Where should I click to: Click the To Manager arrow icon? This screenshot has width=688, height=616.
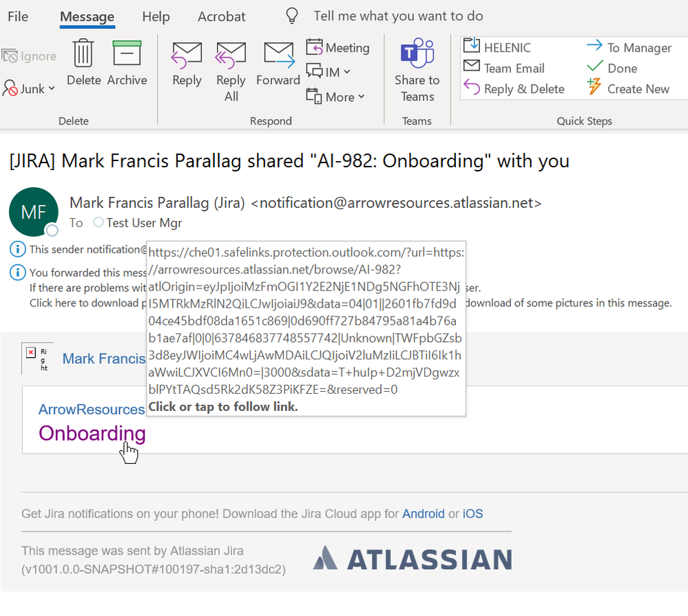click(x=594, y=45)
